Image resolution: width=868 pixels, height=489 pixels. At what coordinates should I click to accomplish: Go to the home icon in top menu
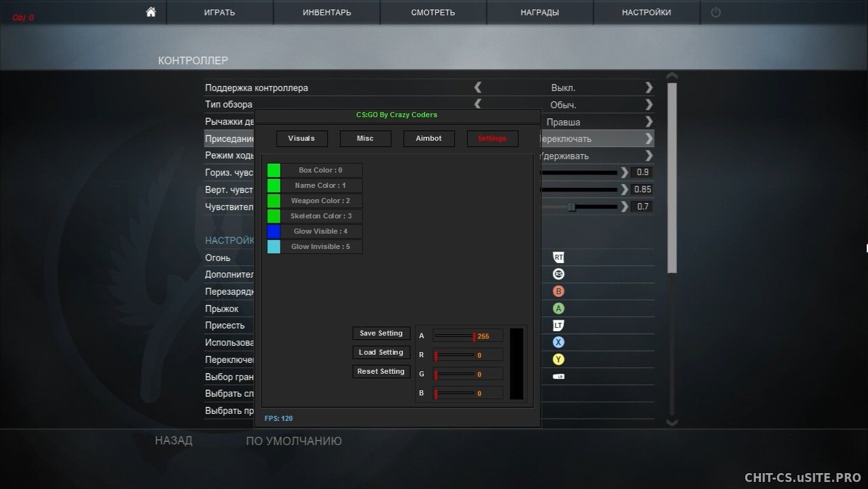coord(151,12)
